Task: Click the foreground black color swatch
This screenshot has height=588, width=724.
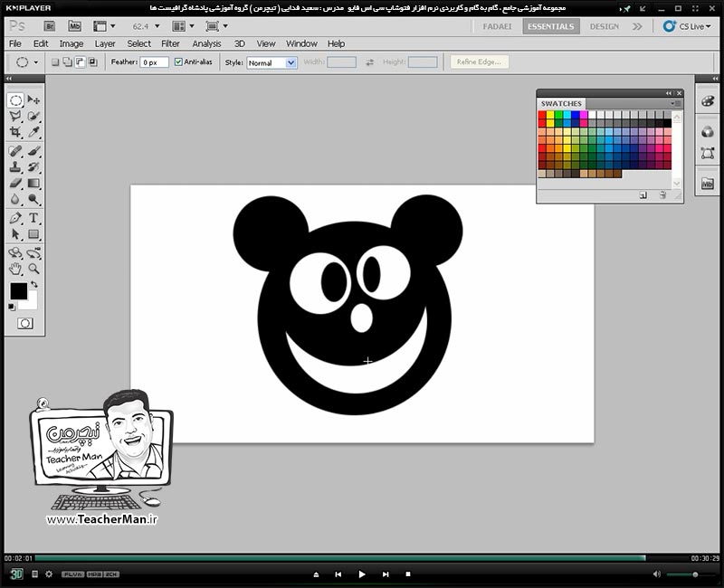Action: 18,291
